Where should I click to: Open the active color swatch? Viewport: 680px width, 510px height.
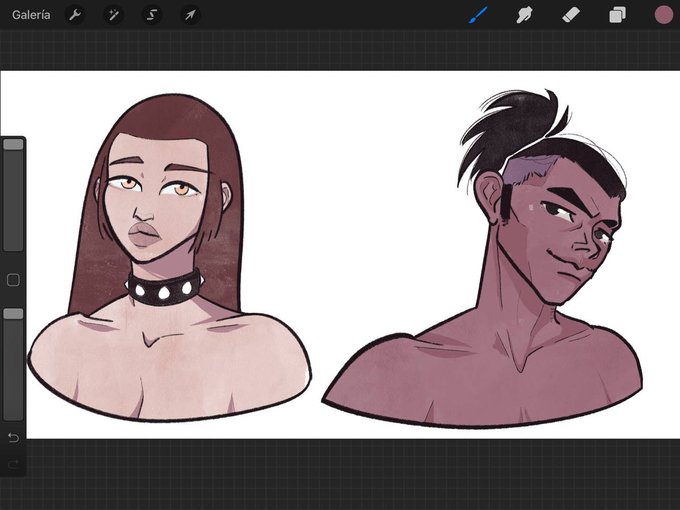[x=664, y=15]
